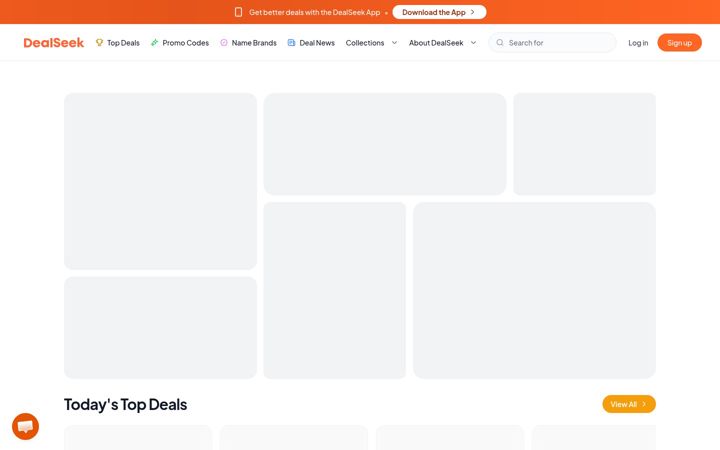Expand the Collections dropdown chevron
The width and height of the screenshot is (720, 450).
point(394,43)
